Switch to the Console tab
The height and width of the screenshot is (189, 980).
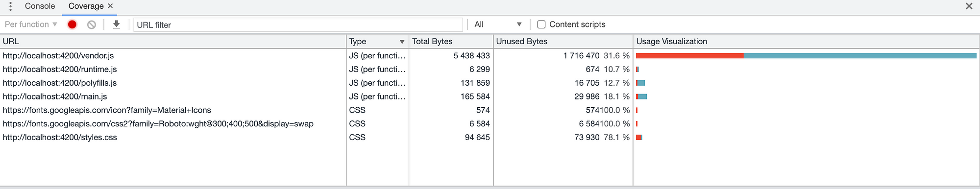40,6
